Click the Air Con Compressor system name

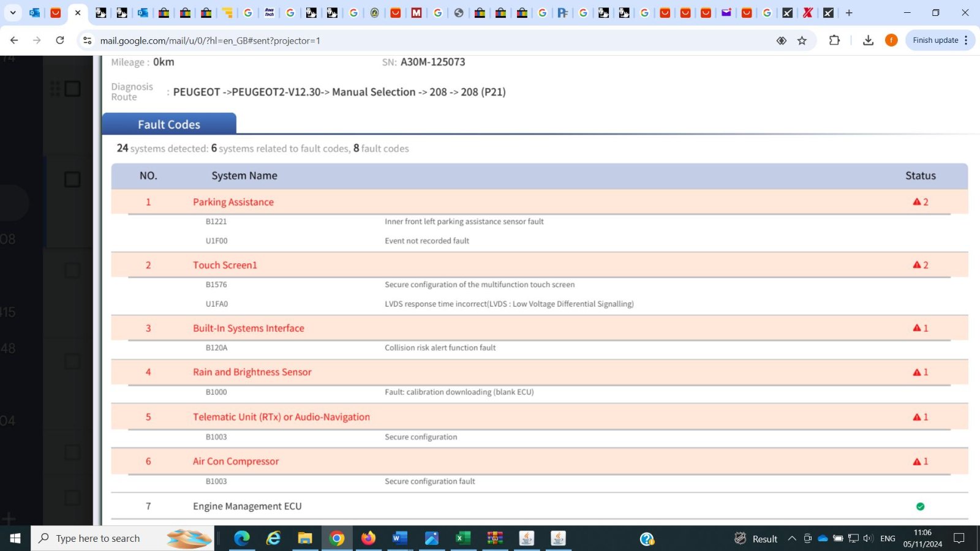pyautogui.click(x=236, y=462)
